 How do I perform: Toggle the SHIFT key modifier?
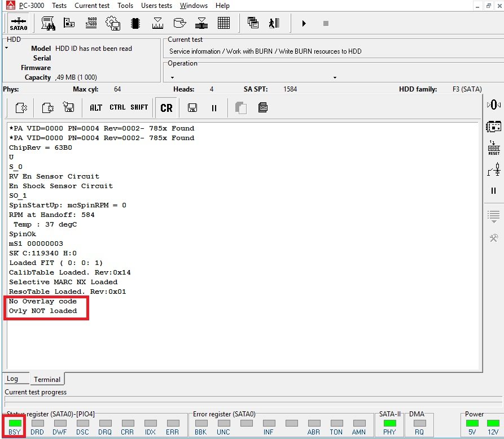[x=139, y=107]
